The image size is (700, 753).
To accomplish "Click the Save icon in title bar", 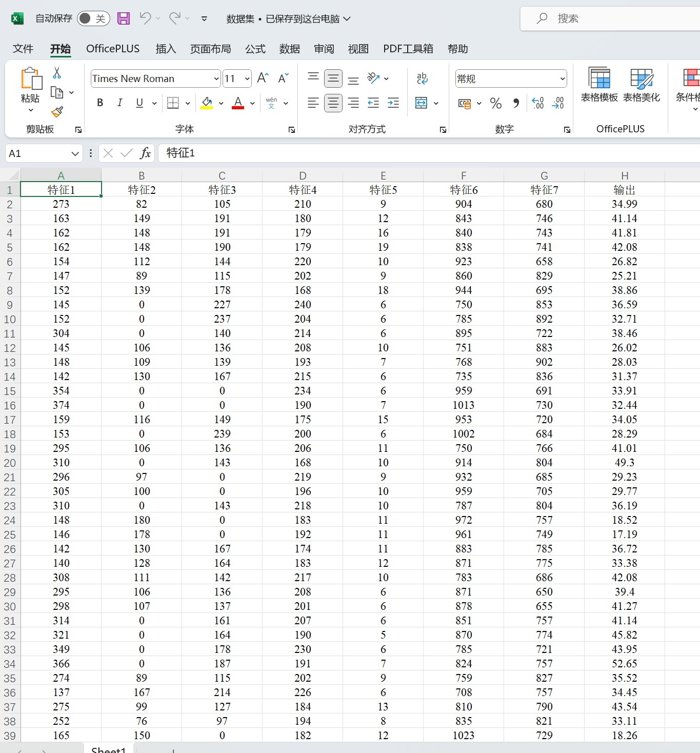I will (124, 18).
